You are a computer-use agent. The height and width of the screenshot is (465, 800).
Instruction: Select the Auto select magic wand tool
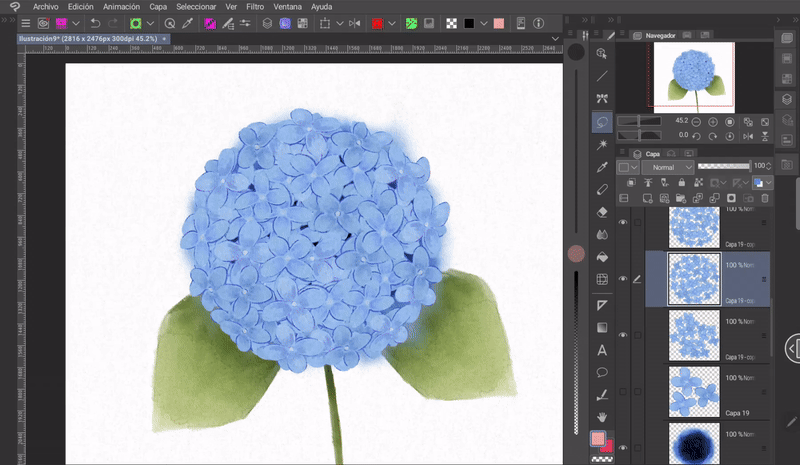[602, 145]
